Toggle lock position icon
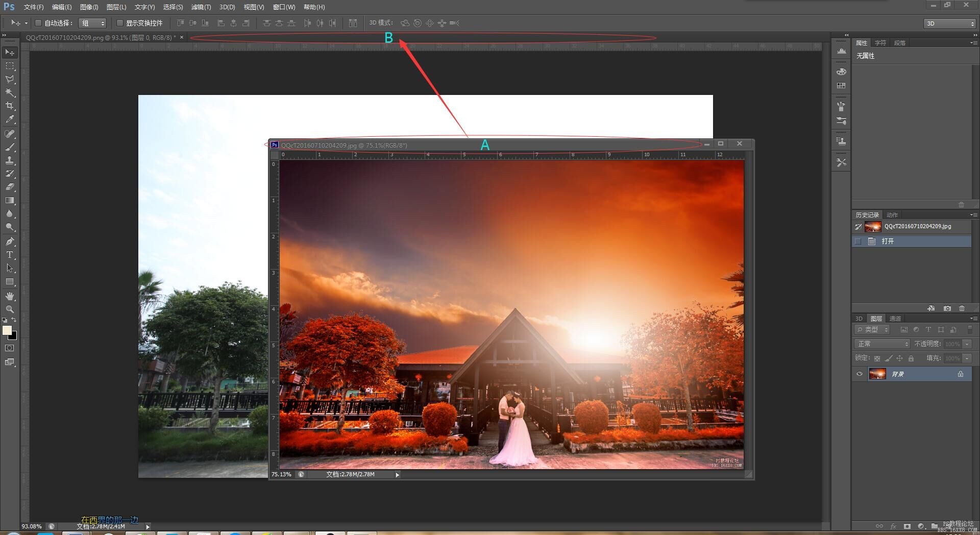980x535 pixels. (899, 358)
